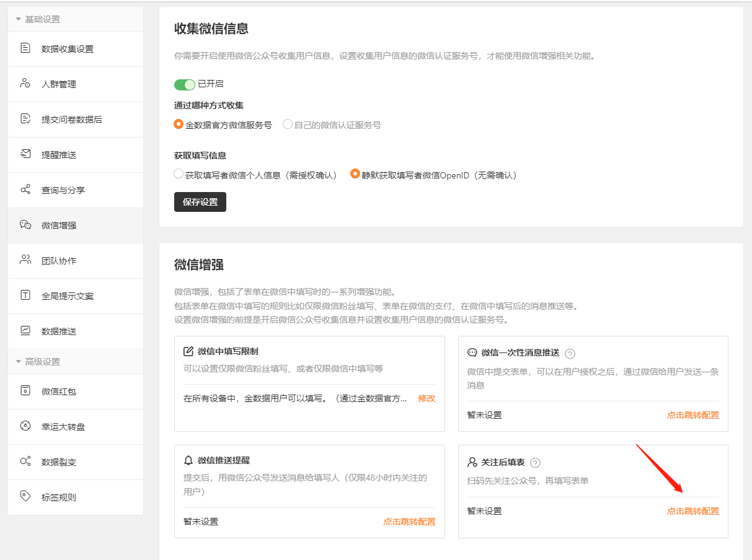Viewport: 752px width, 560px height.
Task: Open 数据裂变 menu item
Action: [x=76, y=462]
